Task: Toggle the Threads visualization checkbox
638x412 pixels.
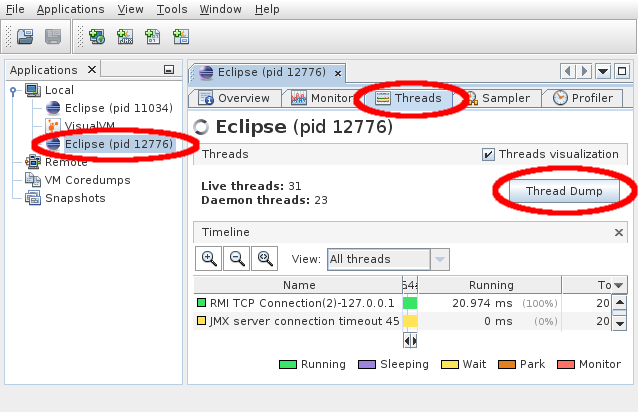Action: tap(488, 154)
